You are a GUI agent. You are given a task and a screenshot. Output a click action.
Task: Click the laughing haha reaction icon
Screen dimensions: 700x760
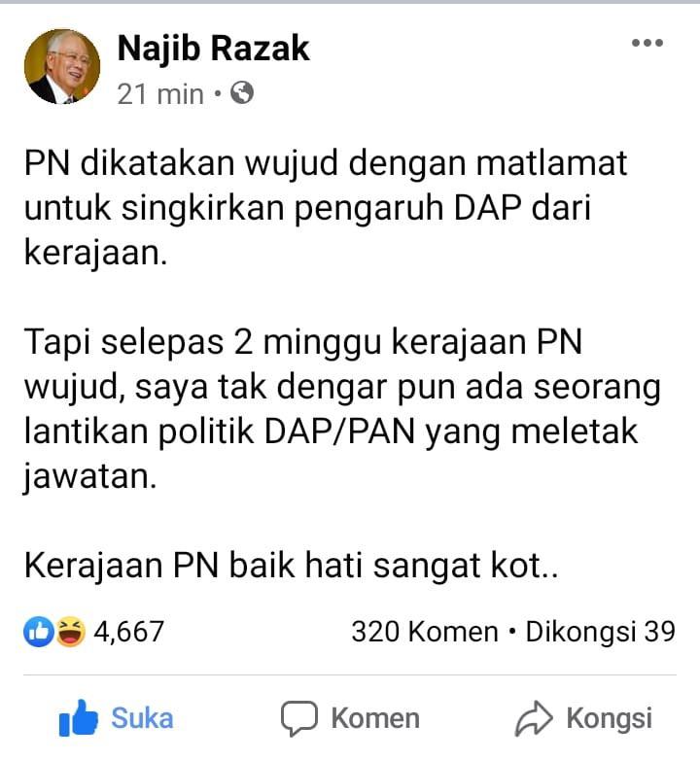pyautogui.click(x=70, y=632)
